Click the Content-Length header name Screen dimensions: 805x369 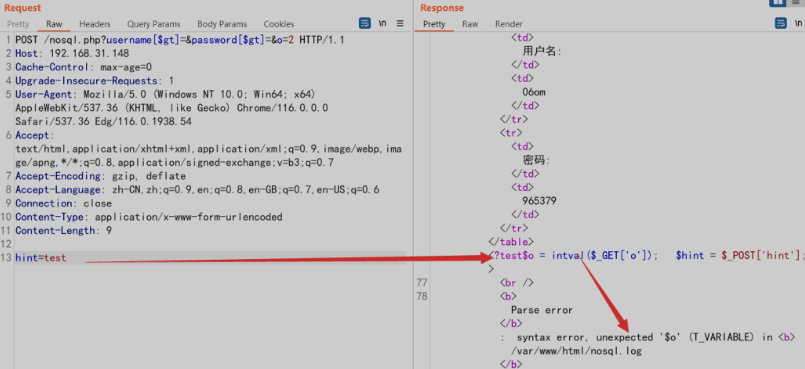click(x=55, y=230)
